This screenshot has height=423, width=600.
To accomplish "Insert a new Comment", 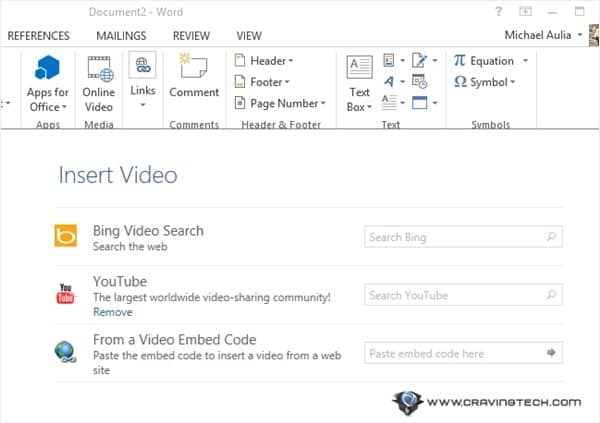I will [x=194, y=76].
